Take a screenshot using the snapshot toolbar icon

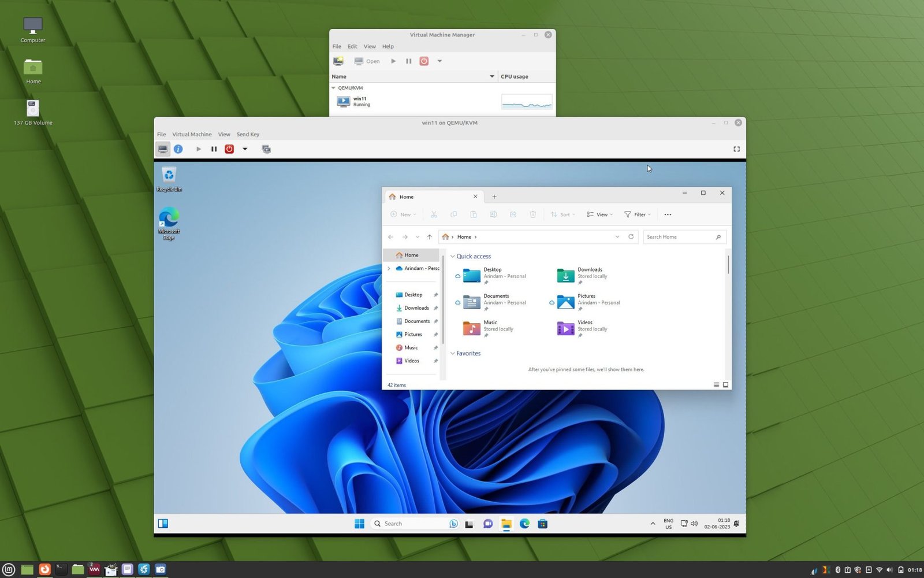pos(266,149)
